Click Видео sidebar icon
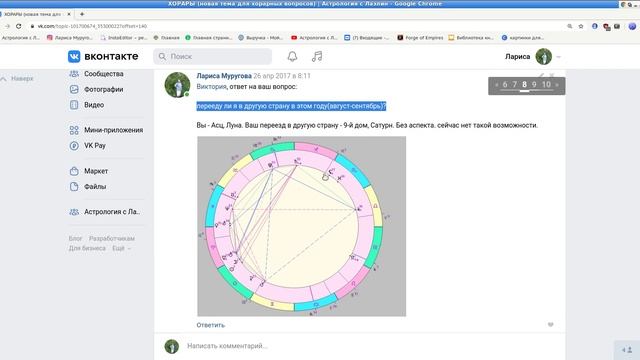The height and width of the screenshot is (360, 640). click(74, 105)
